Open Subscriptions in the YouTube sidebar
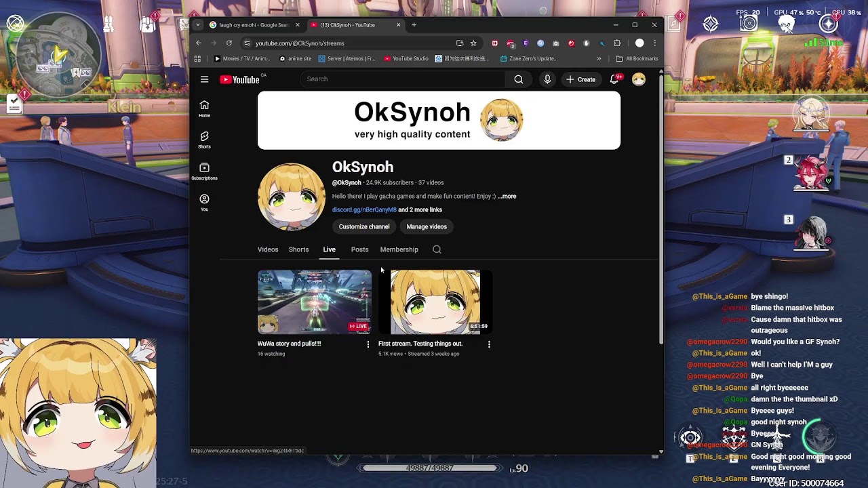 204,171
